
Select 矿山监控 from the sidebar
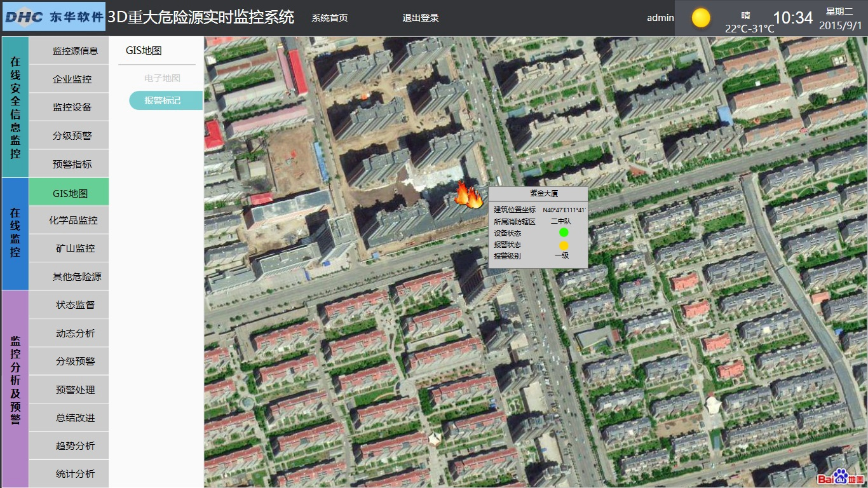click(75, 248)
